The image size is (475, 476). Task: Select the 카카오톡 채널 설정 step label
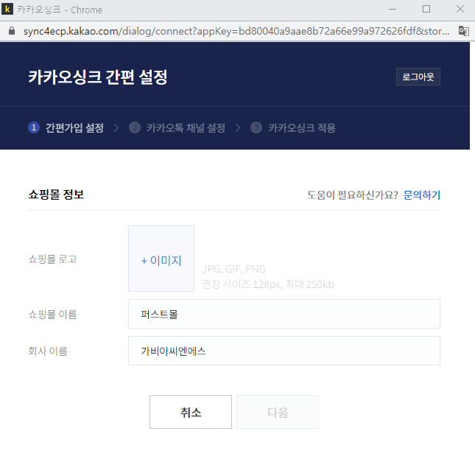coord(186,127)
